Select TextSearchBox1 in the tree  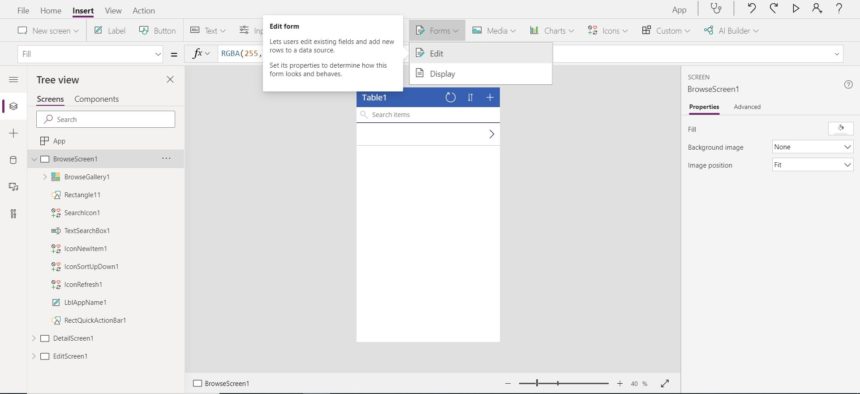pyautogui.click(x=87, y=230)
